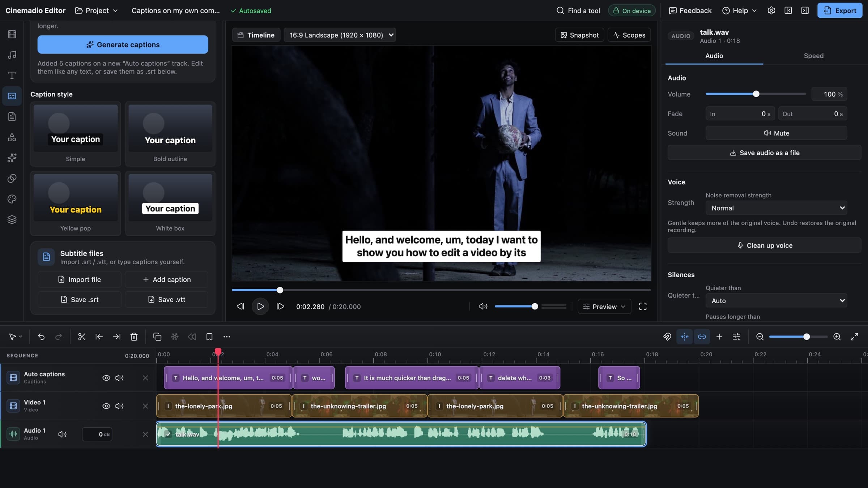Click the freeze frame snowflake icon
The width and height of the screenshot is (868, 488).
[175, 337]
